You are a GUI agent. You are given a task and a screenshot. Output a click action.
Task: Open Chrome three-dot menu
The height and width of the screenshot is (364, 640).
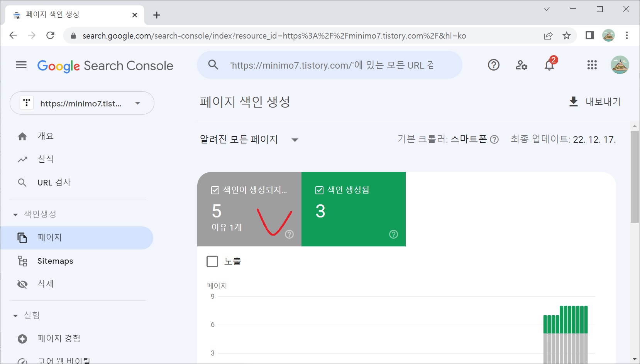coord(627,35)
